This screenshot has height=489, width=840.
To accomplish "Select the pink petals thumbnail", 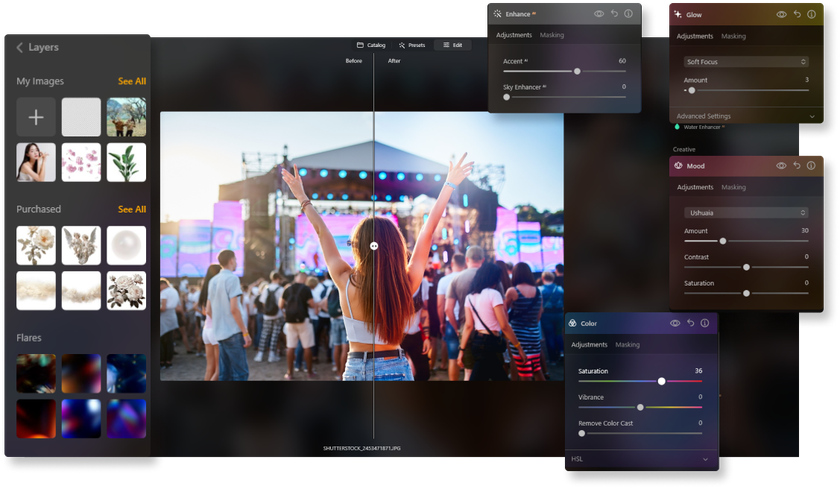I will 81,162.
